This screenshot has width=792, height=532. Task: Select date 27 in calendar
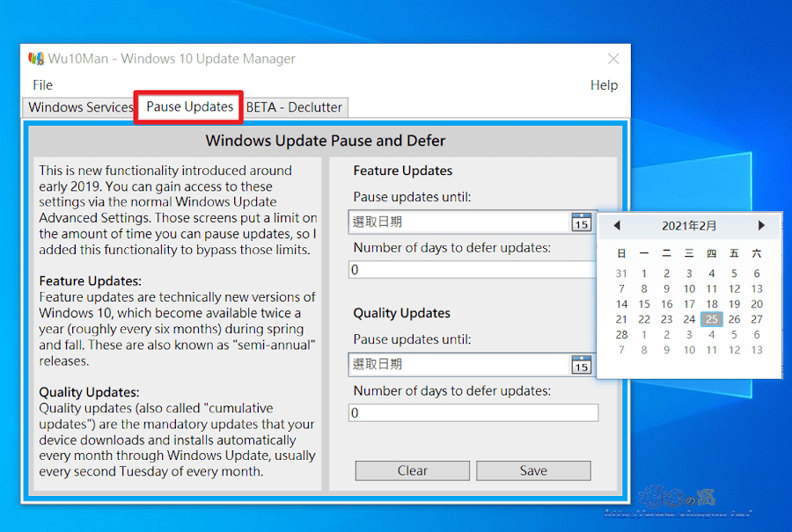pyautogui.click(x=756, y=319)
